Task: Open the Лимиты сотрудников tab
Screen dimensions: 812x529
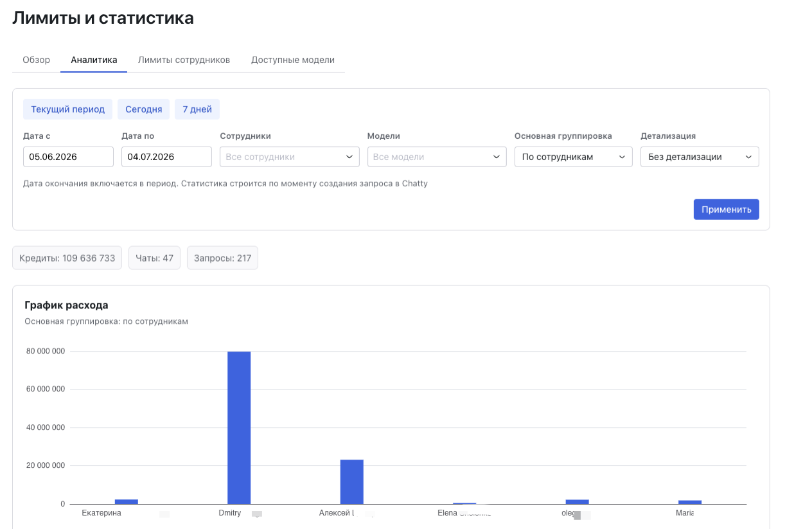Action: pyautogui.click(x=184, y=60)
